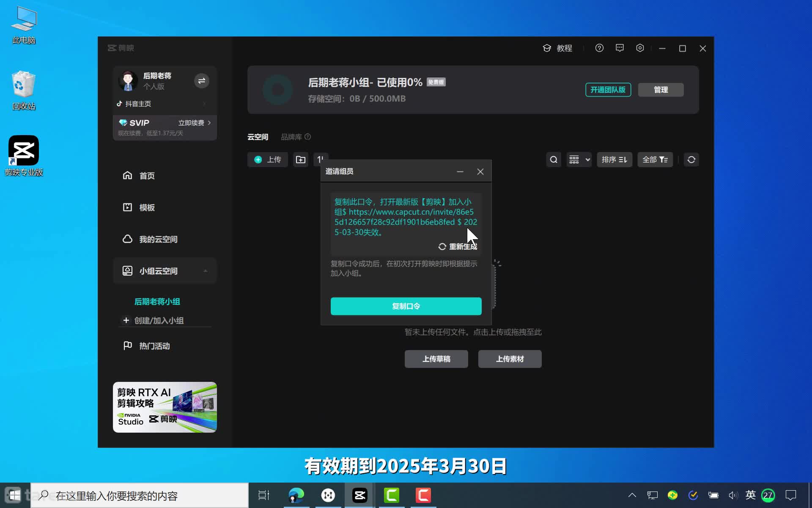Click 创建/加入小组
812x508 pixels.
click(x=154, y=320)
